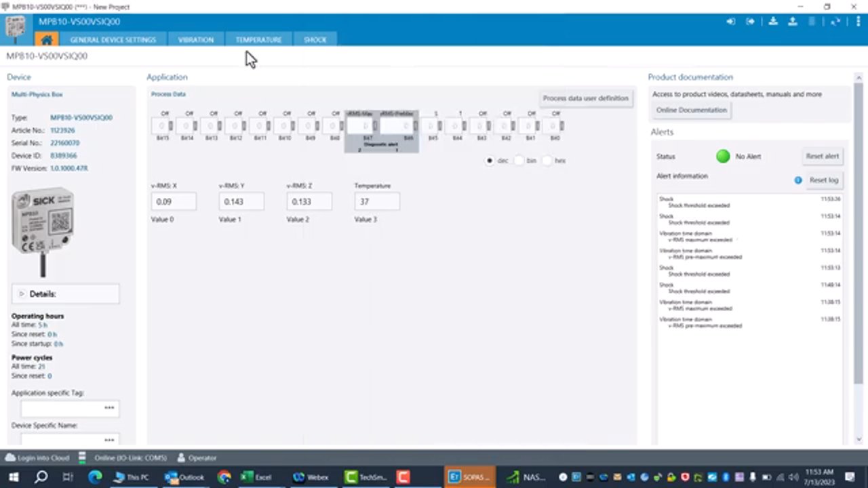This screenshot has height=488, width=868.
Task: Click the v-RMS: Y value field
Action: 241,201
